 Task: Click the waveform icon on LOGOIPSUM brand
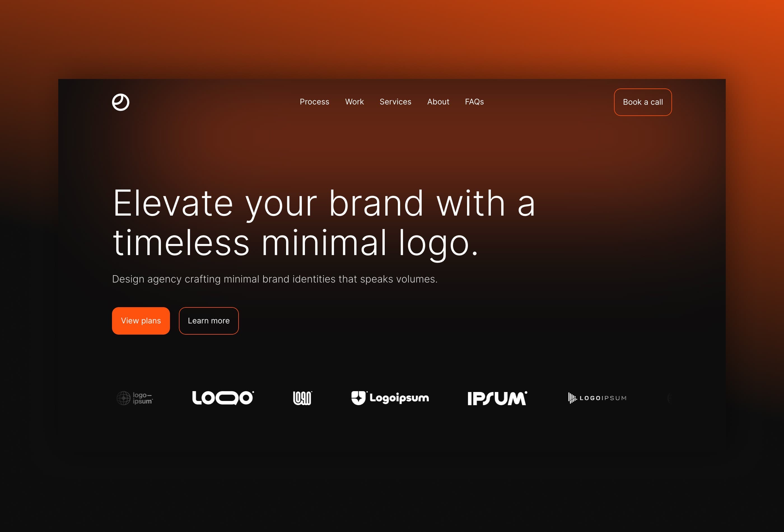[x=572, y=398]
